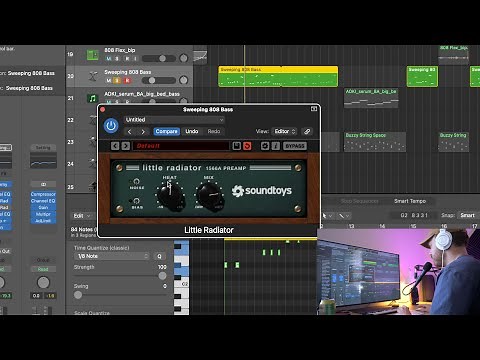This screenshot has height=360, width=480.
Task: Click the Sweeping 808 Bass volume slider
Action: [159, 80]
